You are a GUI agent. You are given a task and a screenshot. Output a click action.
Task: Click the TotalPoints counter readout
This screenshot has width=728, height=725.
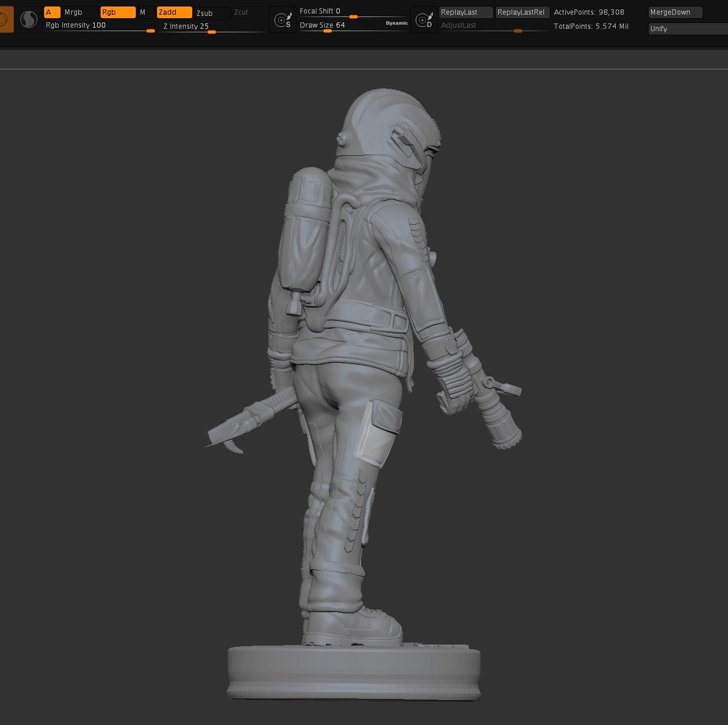click(x=591, y=26)
